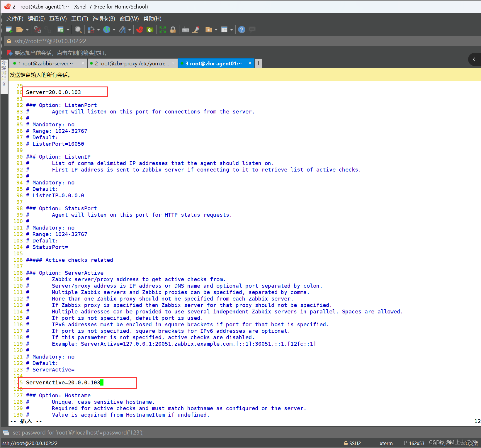The height and width of the screenshot is (448, 481).
Task: Click the chat bubble feedback icon
Action: [x=252, y=29]
